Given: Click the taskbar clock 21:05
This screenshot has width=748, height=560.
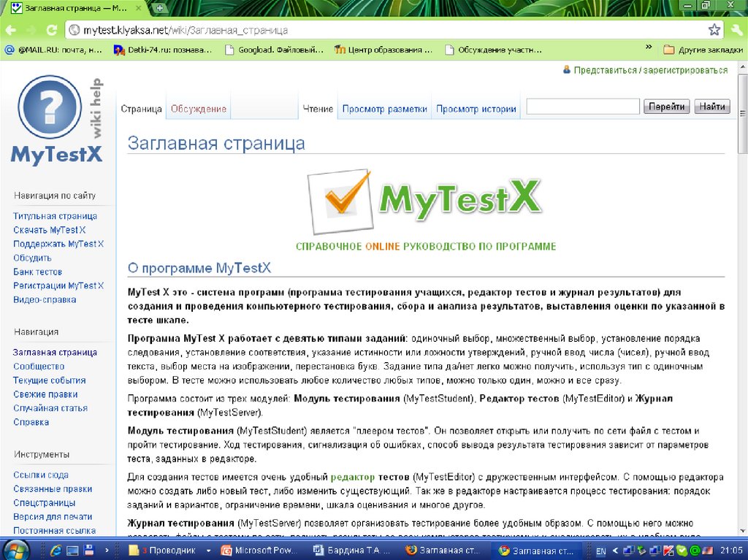Looking at the screenshot, I should [731, 551].
